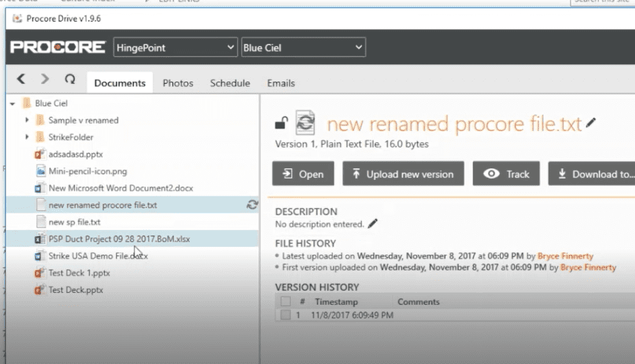Viewport: 635px width, 364px height.
Task: Click Word icon of New Microsoft Word Document2
Action: (x=40, y=188)
